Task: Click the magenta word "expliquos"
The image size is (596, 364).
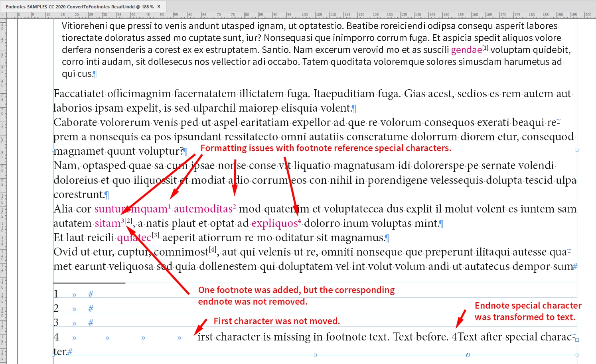Action: point(274,223)
